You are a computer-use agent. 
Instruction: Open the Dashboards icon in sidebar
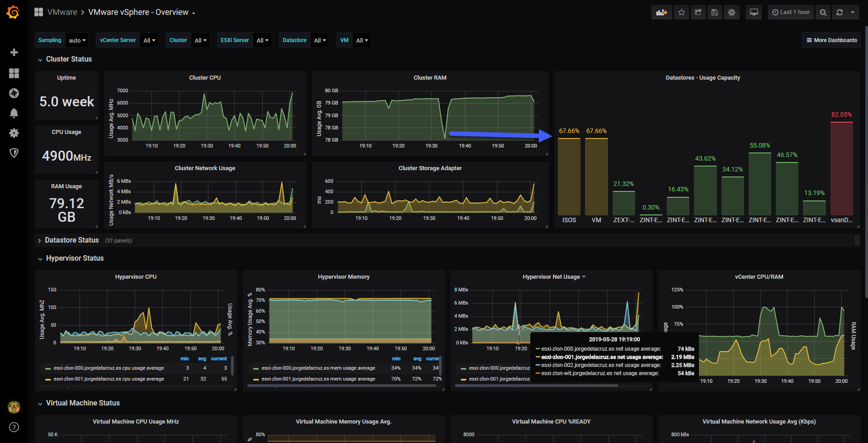14,73
